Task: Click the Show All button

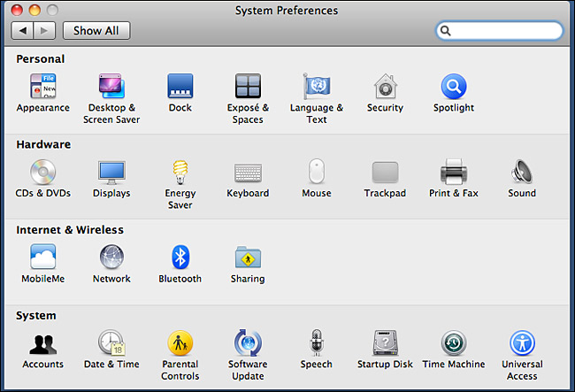Action: (x=96, y=30)
